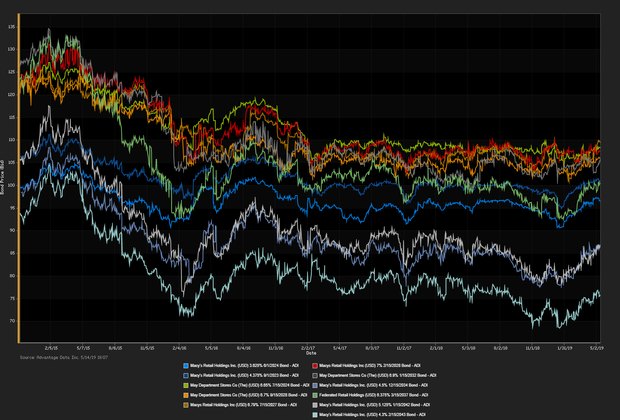Viewport: 620px width, 420px height.
Task: Click the 11/3/16 date tick label
Action: (276, 348)
